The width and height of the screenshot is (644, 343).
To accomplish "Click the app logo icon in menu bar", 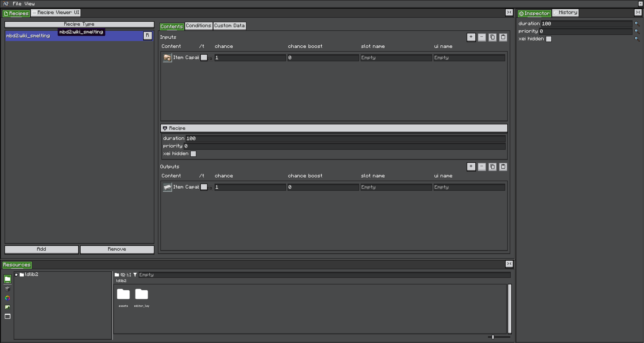I will (6, 4).
